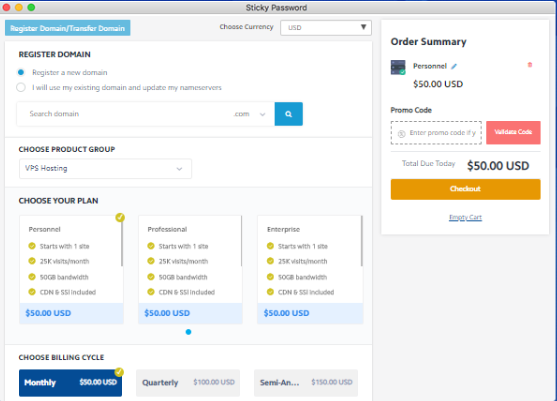Click the promo code tag icon
Image resolution: width=557 pixels, height=401 pixels.
click(401, 134)
